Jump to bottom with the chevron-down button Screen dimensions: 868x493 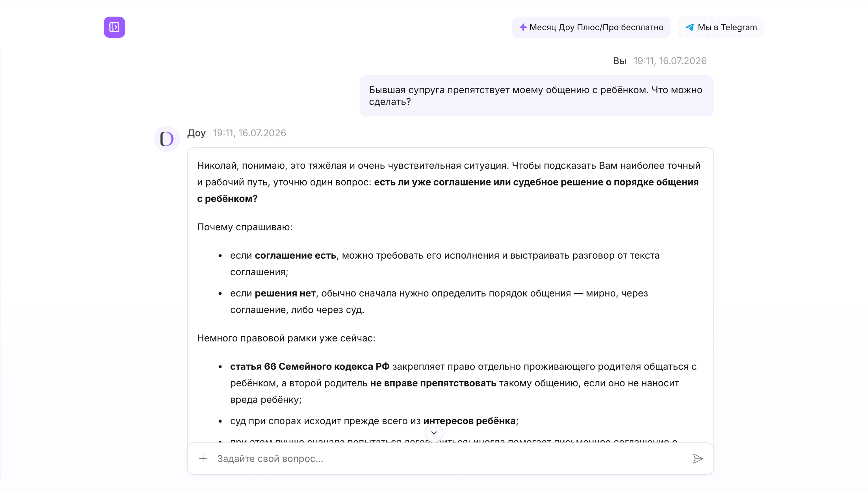434,433
